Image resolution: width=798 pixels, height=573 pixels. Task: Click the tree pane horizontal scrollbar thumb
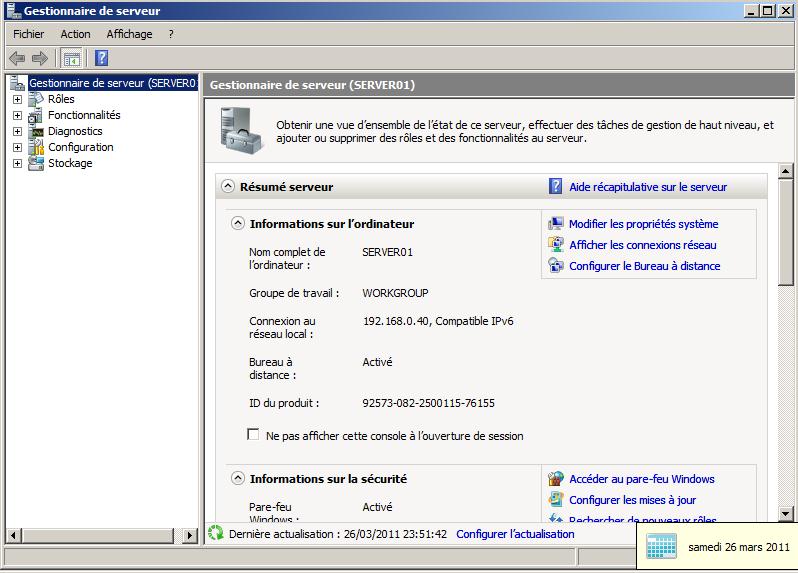[98, 535]
